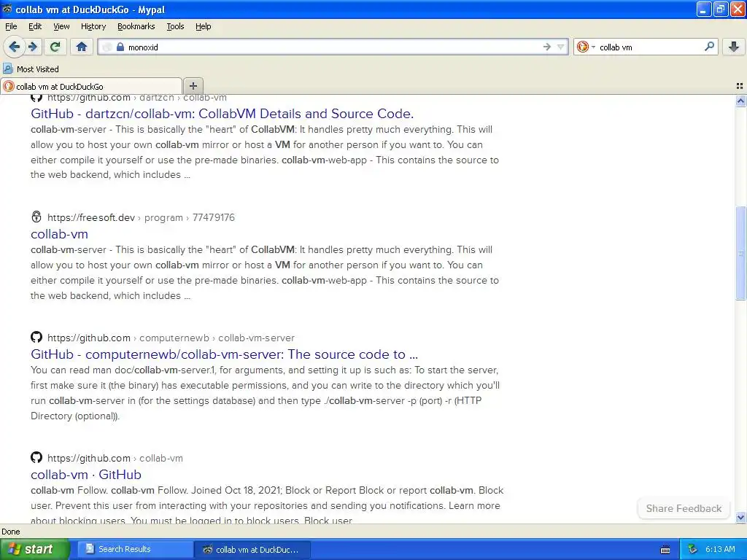Click the freesoft.dev site favicon
Screen dimensions: 747x560
point(36,217)
